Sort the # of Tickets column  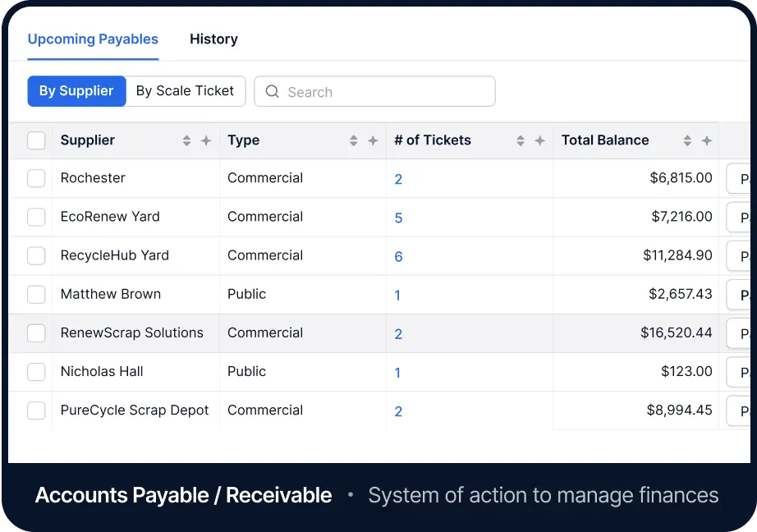520,141
